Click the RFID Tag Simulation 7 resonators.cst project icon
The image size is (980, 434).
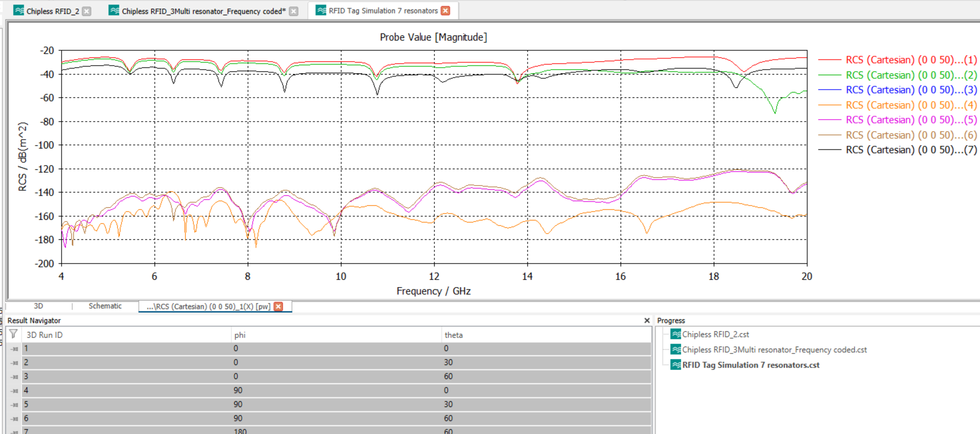click(676, 365)
